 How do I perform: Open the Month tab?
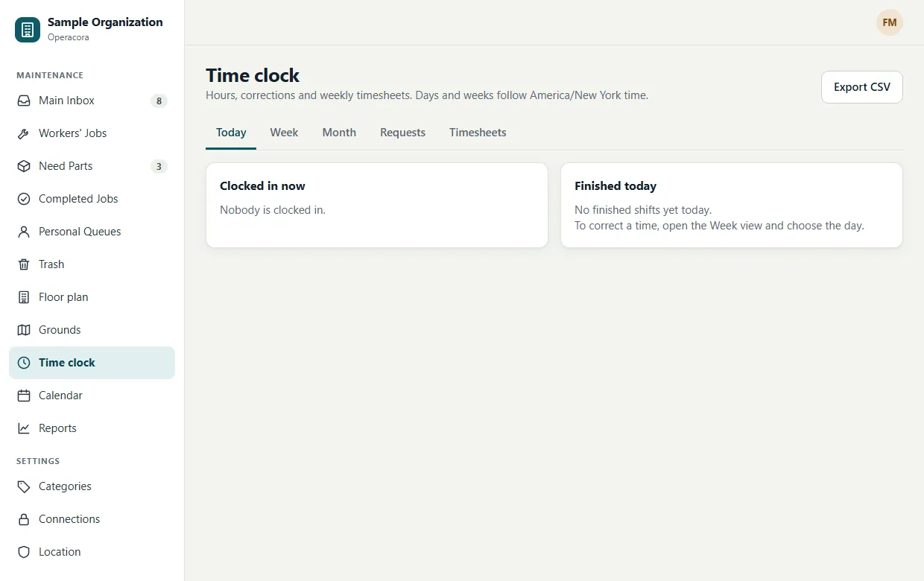point(339,133)
